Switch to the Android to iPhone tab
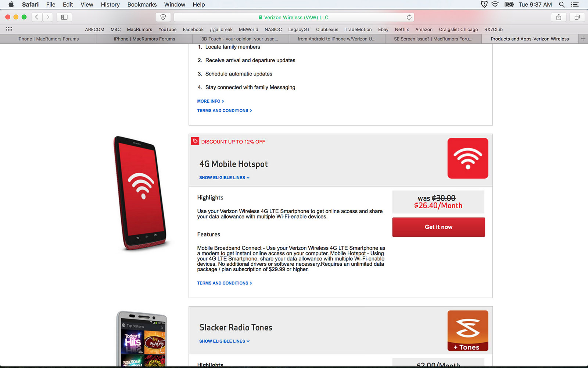This screenshot has height=368, width=588. pos(337,39)
